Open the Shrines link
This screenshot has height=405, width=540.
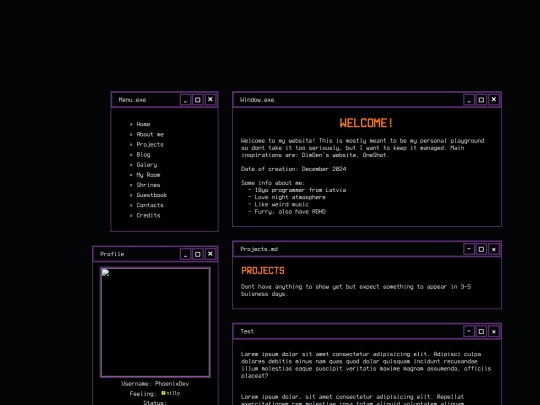tap(148, 185)
